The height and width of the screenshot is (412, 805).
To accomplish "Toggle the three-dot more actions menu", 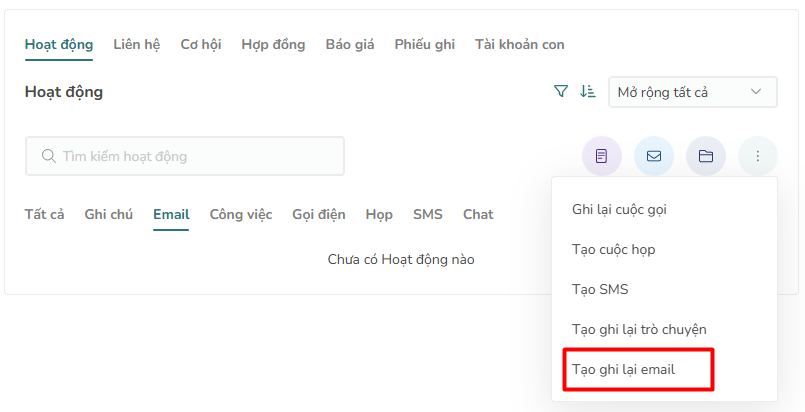I will (x=758, y=156).
